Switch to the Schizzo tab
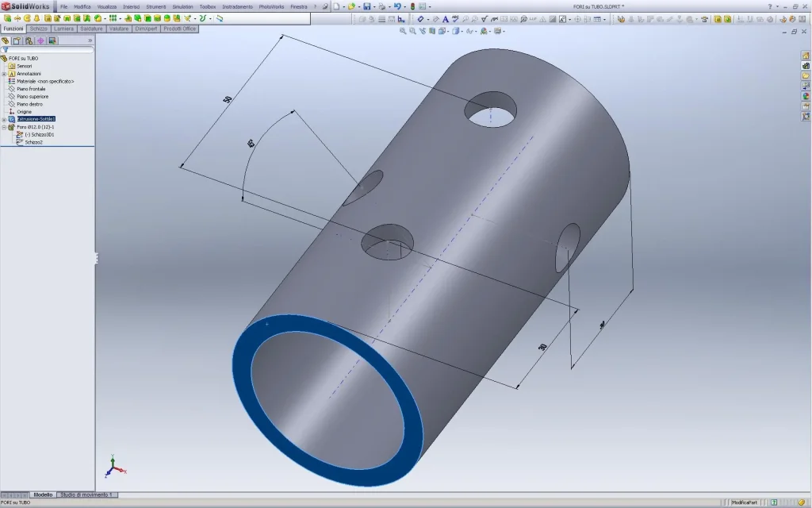Image resolution: width=812 pixels, height=508 pixels. coord(39,29)
